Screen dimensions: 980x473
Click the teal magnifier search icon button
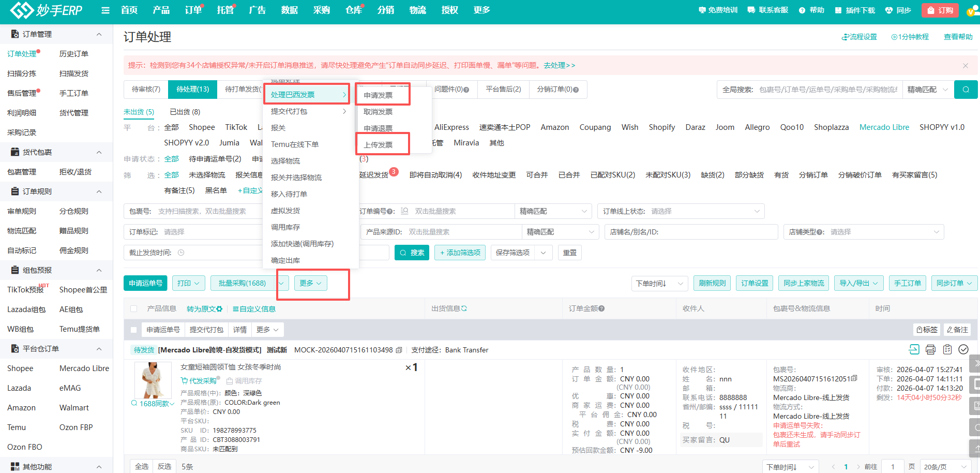coord(966,90)
